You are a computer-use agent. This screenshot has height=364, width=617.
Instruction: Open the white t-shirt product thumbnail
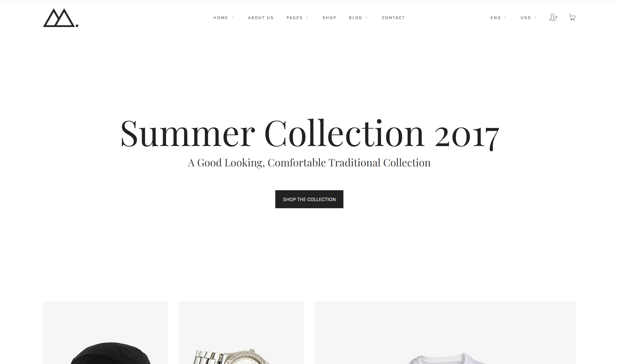[445, 333]
